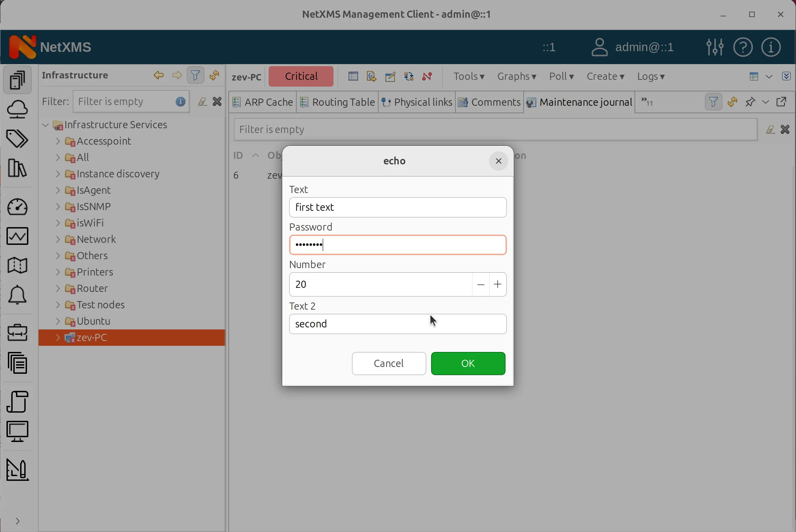Apply filter funnel in Maintenance journal toolbar
The height and width of the screenshot is (532, 796).
coord(713,102)
